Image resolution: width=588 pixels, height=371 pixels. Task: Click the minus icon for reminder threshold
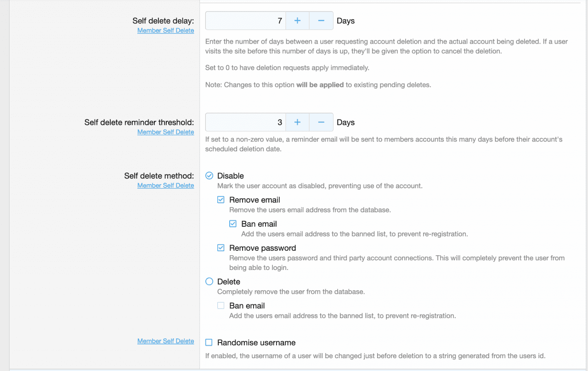(322, 122)
